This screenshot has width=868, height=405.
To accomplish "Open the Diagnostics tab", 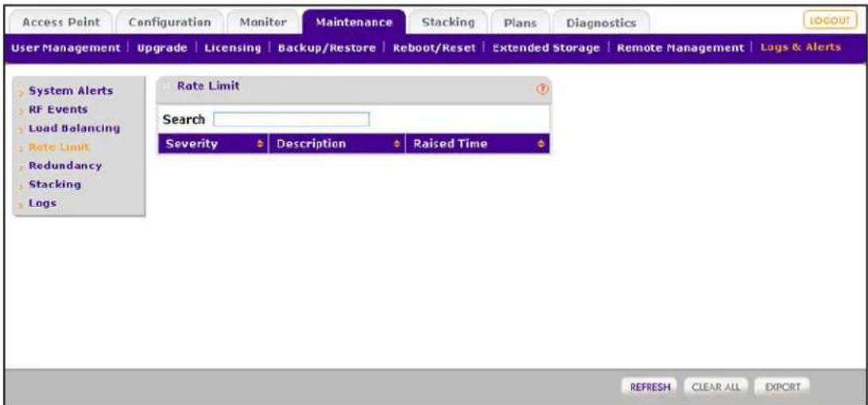I will pyautogui.click(x=601, y=23).
